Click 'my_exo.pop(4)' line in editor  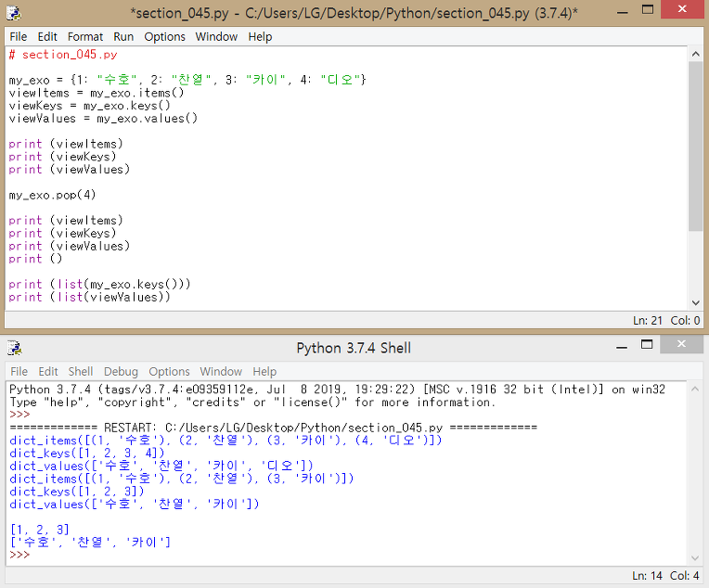pyautogui.click(x=52, y=196)
